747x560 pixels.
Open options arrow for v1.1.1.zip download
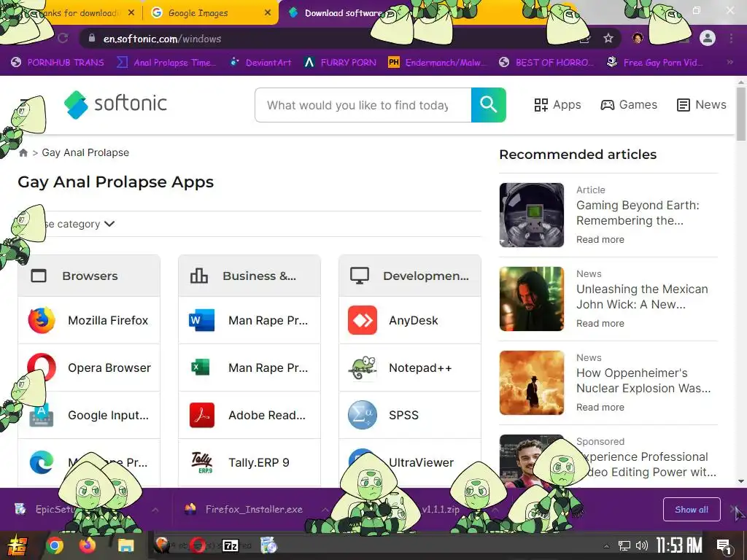[495, 510]
